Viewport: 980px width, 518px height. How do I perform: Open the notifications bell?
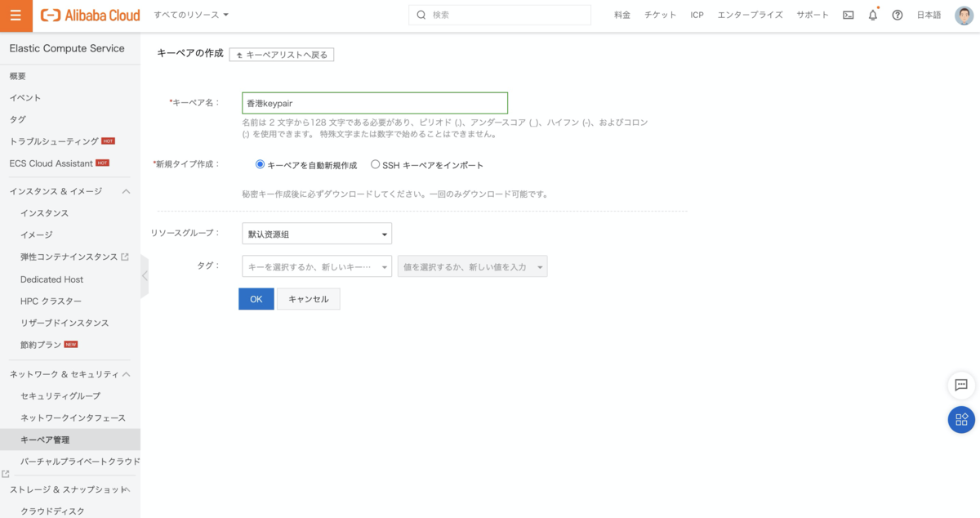click(x=873, y=15)
